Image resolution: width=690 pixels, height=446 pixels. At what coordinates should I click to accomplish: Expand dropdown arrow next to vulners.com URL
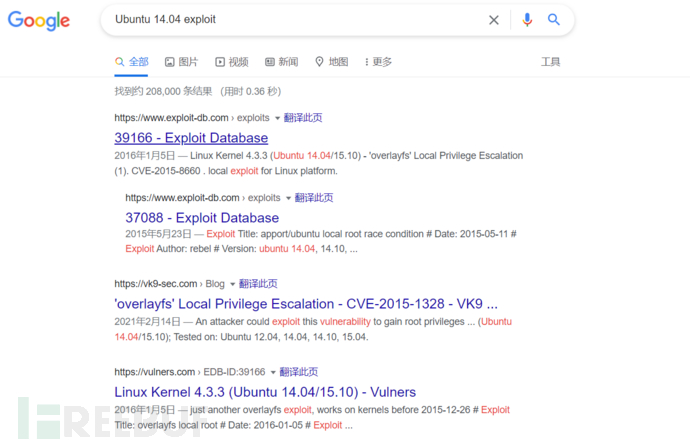[273, 372]
